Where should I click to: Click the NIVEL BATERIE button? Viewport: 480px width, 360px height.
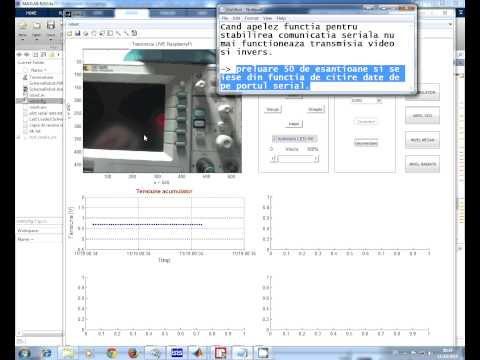tap(422, 164)
